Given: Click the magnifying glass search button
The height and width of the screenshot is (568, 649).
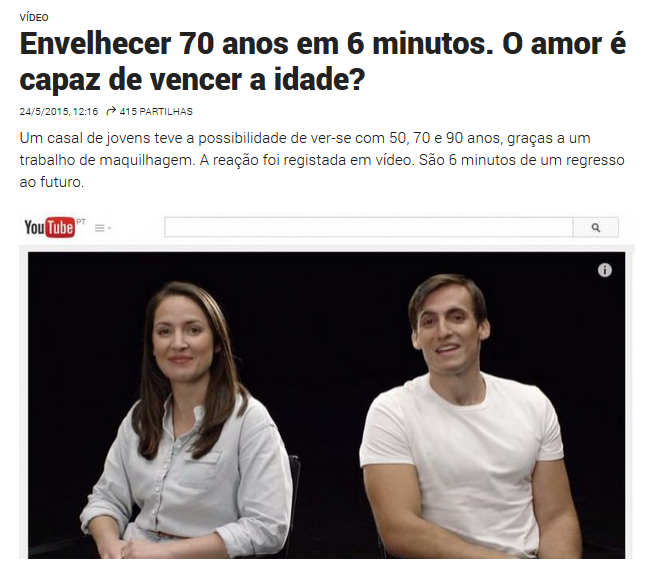Looking at the screenshot, I should (596, 227).
